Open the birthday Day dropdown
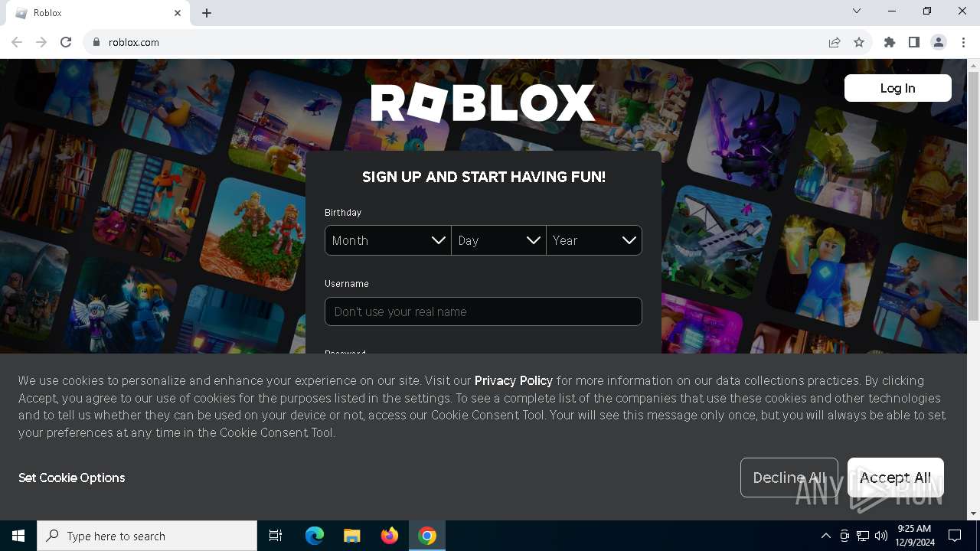980x551 pixels. tap(498, 240)
